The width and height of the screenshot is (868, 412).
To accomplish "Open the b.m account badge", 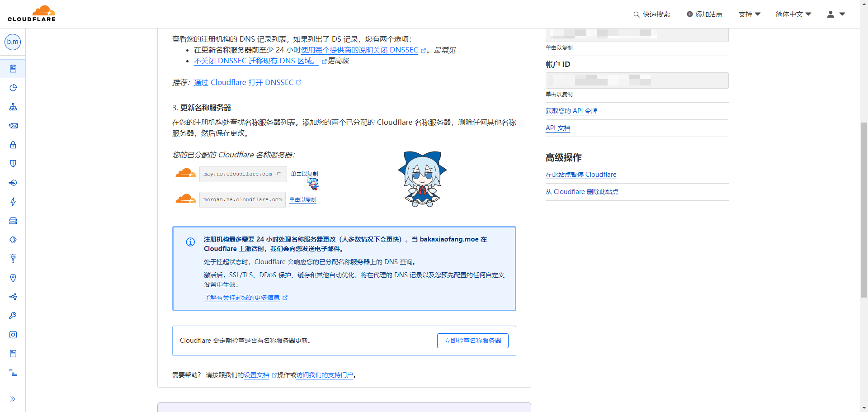I will click(12, 42).
